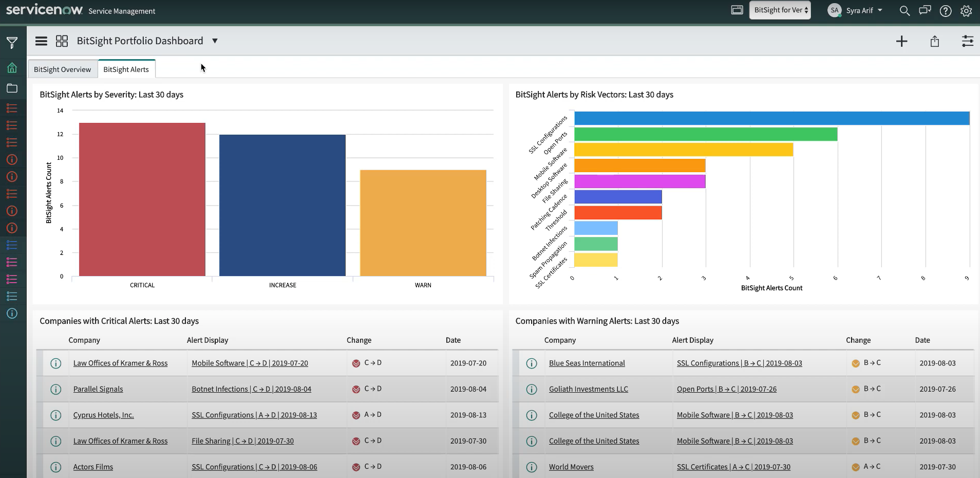The height and width of the screenshot is (478, 980).
Task: Open dashboard configuration via the sliders icon
Action: [968, 41]
